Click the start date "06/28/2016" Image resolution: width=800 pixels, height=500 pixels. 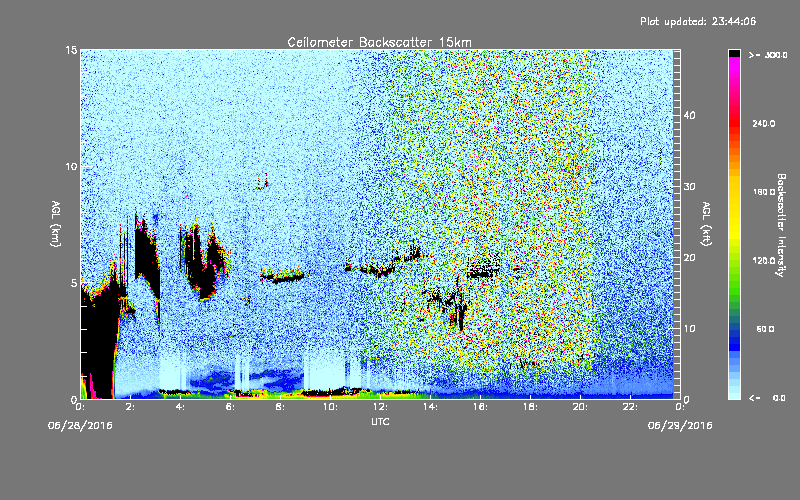[x=80, y=426]
